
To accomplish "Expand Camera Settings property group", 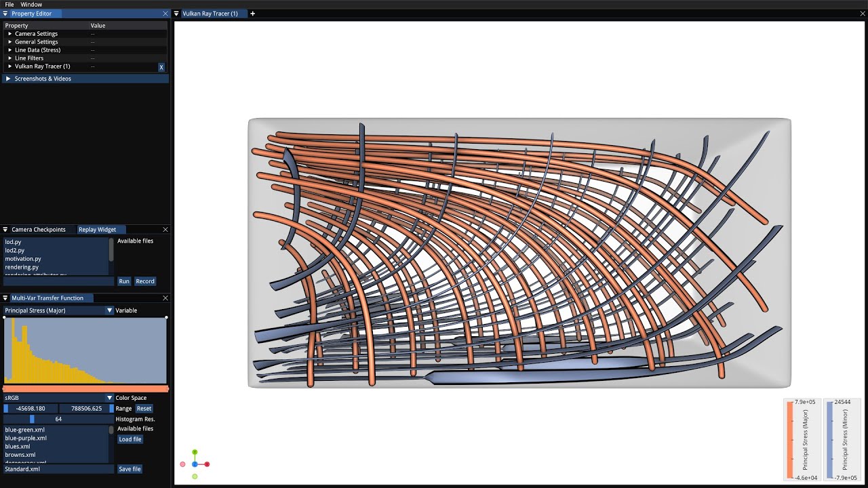I will click(10, 34).
